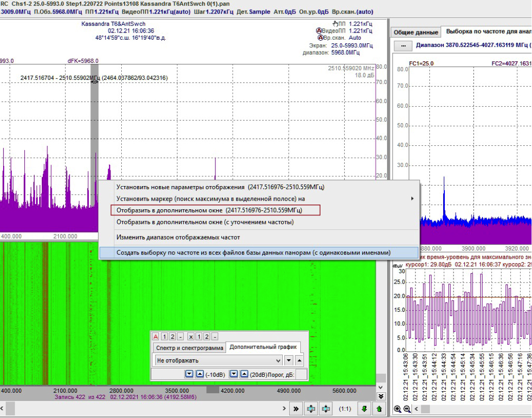Image resolution: width=532 pixels, height=418 pixels.
Task: Click the green up arrow icon
Action: pyautogui.click(x=379, y=409)
